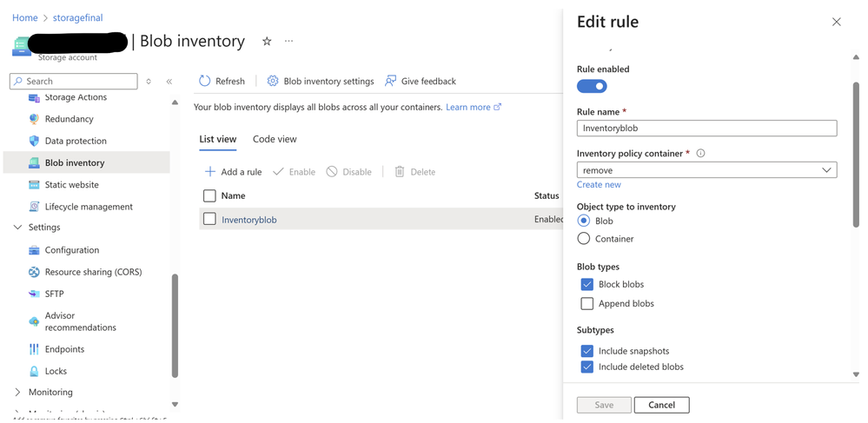868x423 pixels.
Task: Switch to the List view tab
Action: (218, 139)
